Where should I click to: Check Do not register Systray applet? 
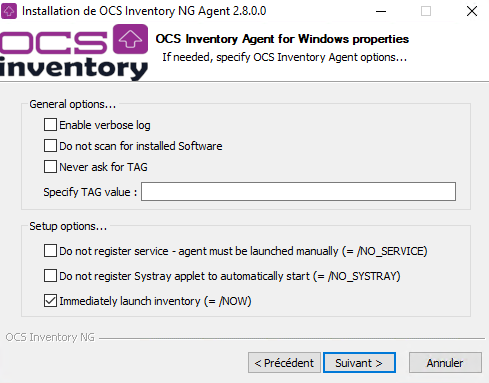(50, 276)
